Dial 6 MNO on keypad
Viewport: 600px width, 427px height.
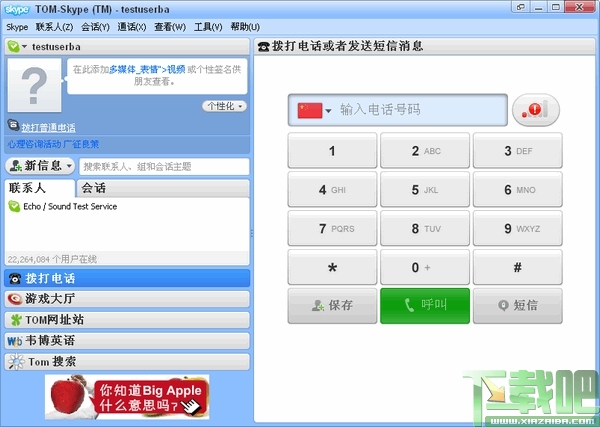517,190
